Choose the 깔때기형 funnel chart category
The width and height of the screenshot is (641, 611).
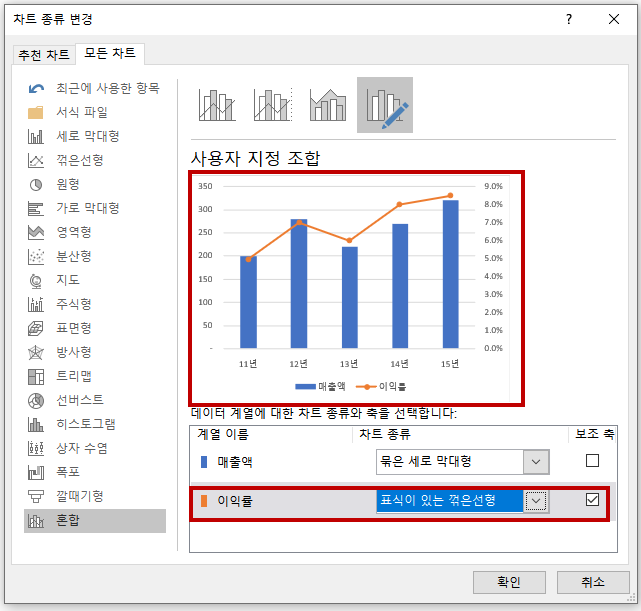95,496
